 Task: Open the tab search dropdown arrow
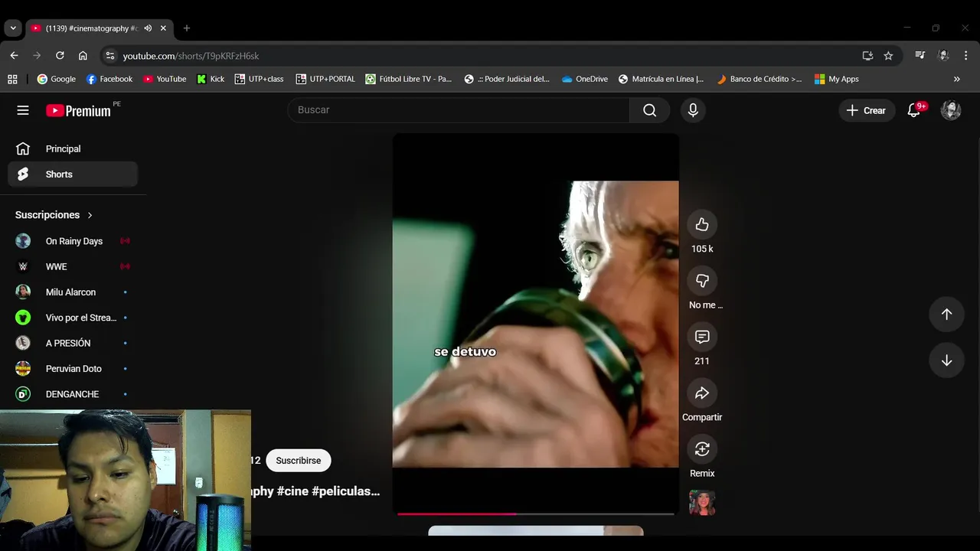click(x=13, y=28)
